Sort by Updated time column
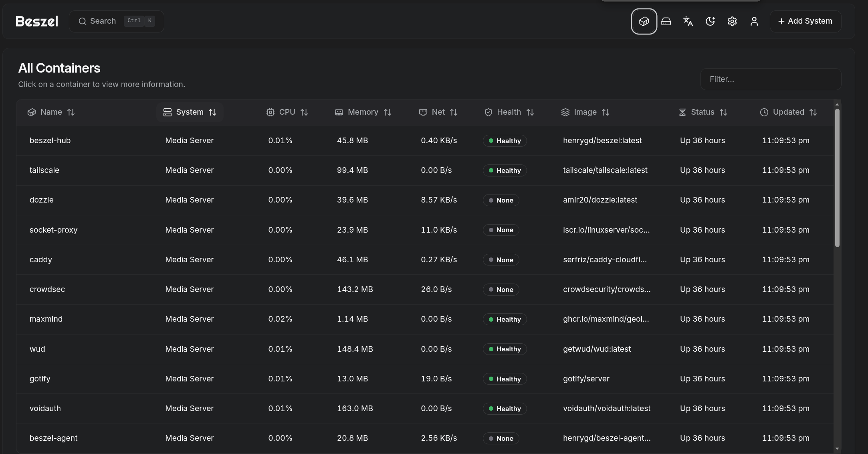Screen dimensions: 868x454 click(x=788, y=112)
